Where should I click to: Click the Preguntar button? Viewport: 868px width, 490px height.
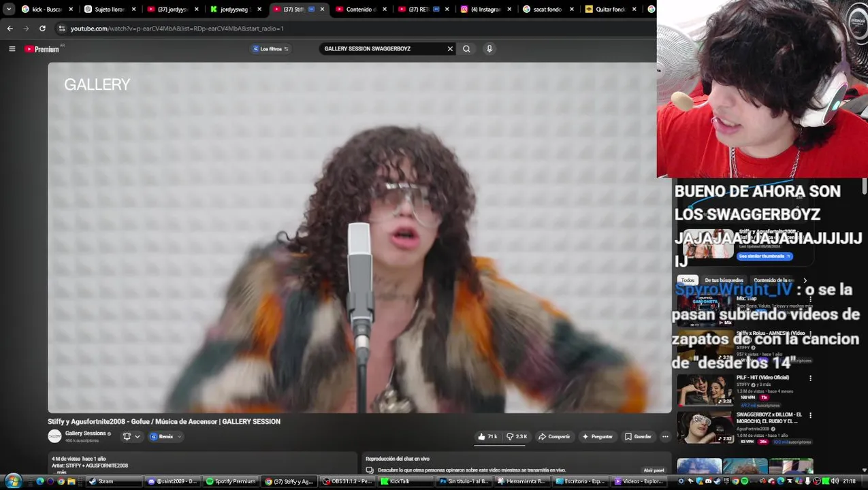point(597,437)
